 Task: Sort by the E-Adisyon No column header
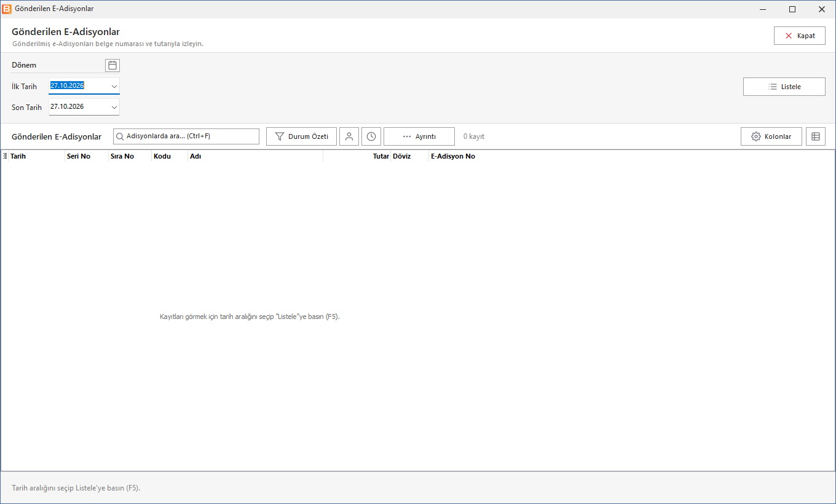pyautogui.click(x=453, y=156)
